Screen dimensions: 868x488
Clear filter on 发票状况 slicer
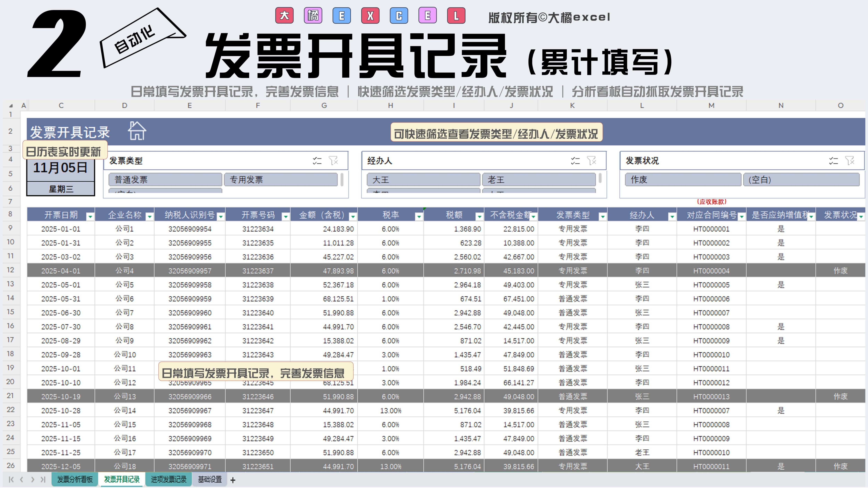coord(850,161)
